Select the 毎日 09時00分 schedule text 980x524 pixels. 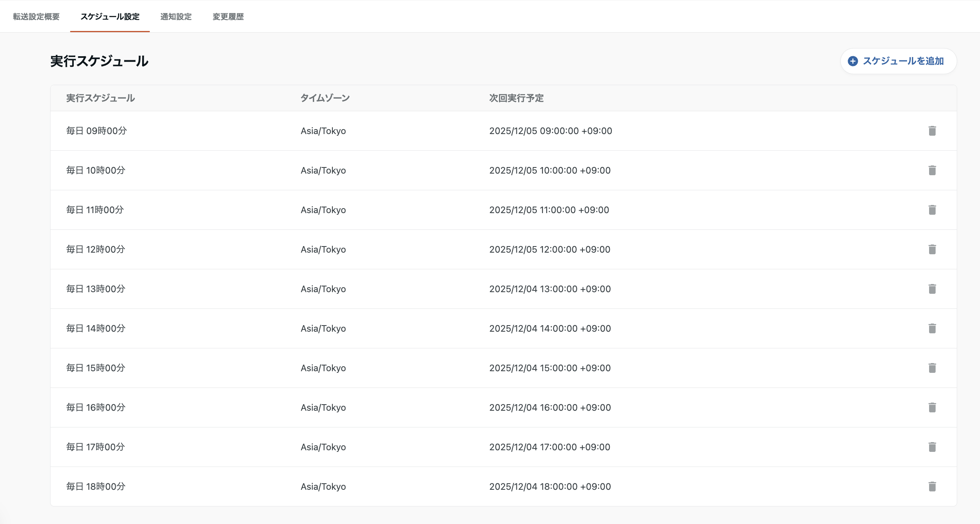(x=97, y=131)
